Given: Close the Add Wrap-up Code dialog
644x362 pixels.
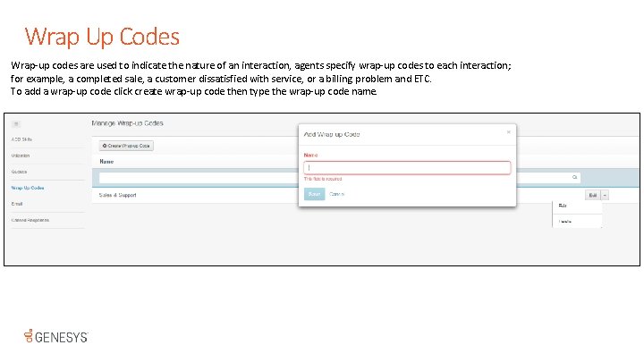Looking at the screenshot, I should click(508, 132).
